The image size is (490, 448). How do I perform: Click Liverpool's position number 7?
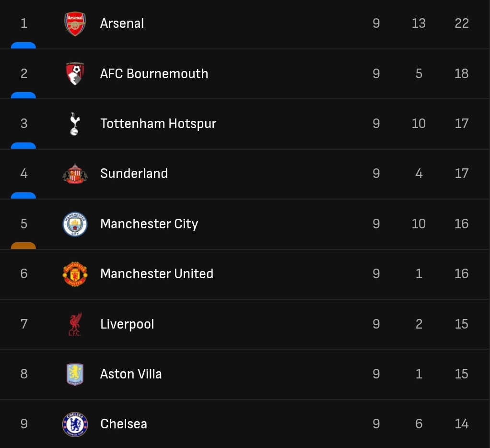24,324
